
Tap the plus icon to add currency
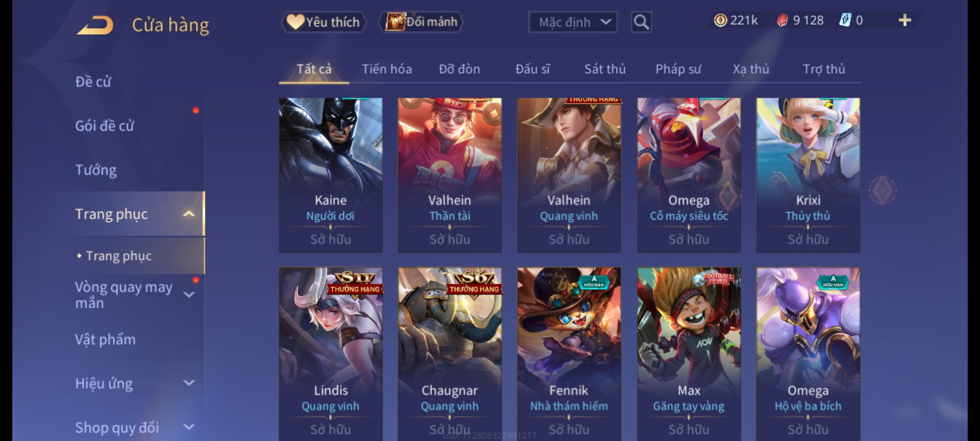pos(905,20)
